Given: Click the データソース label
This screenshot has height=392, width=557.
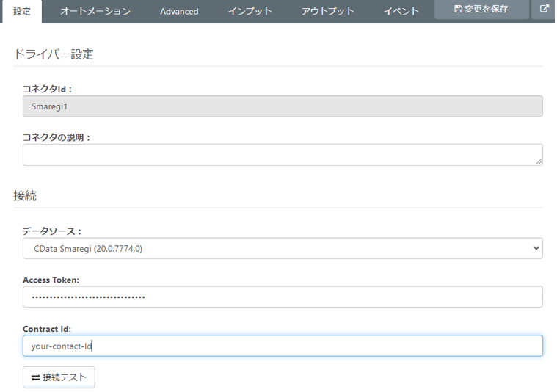Looking at the screenshot, I should coord(52,231).
